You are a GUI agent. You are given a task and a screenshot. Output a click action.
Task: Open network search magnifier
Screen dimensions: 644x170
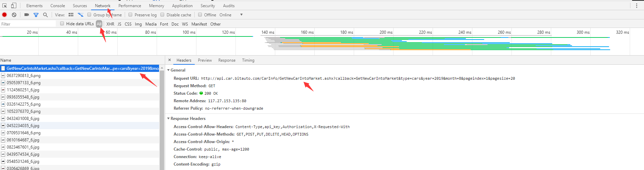click(x=45, y=15)
